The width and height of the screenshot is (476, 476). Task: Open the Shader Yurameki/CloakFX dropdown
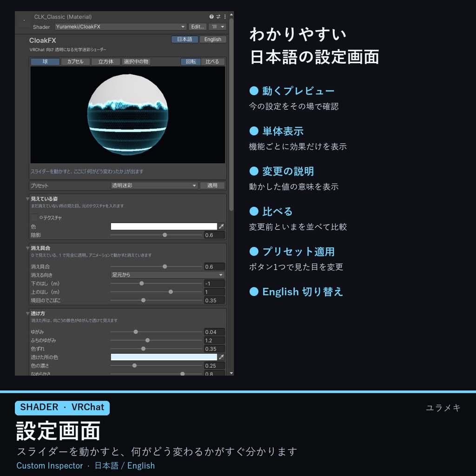(120, 26)
